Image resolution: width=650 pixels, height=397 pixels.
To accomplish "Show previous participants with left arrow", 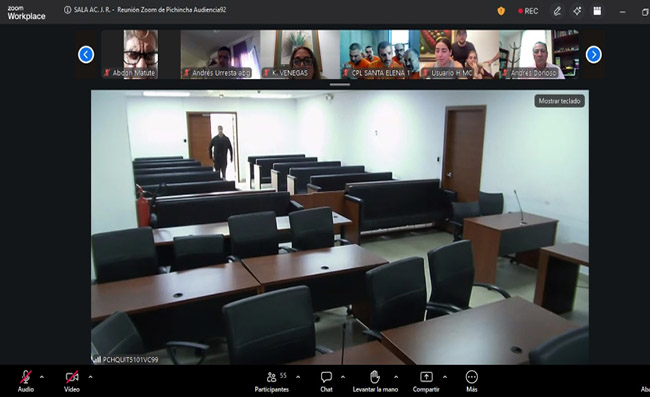I will pos(86,54).
